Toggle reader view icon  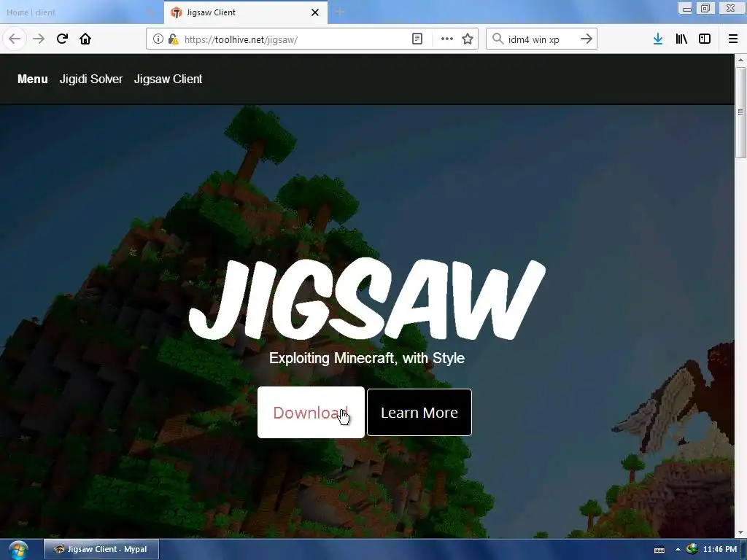417,39
